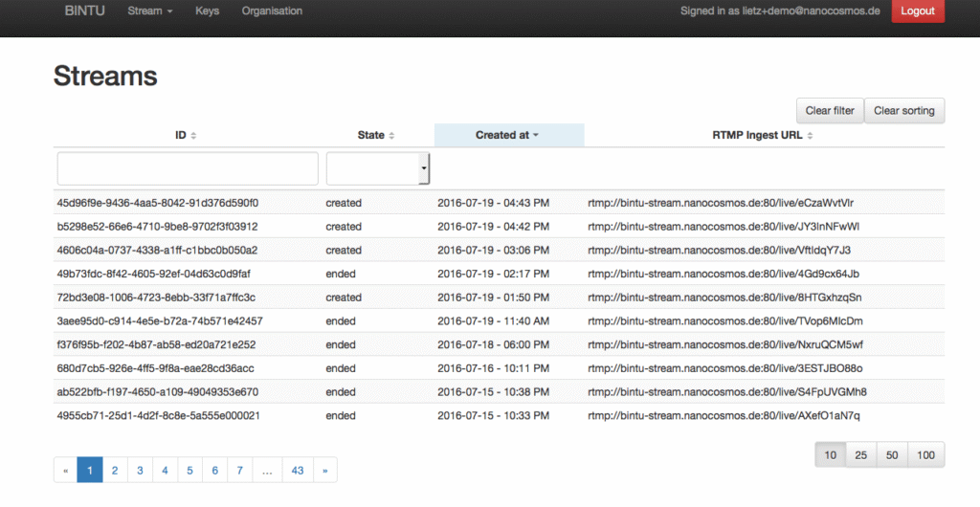Open the Keys menu item
Image resolution: width=980 pixels, height=507 pixels.
click(207, 11)
